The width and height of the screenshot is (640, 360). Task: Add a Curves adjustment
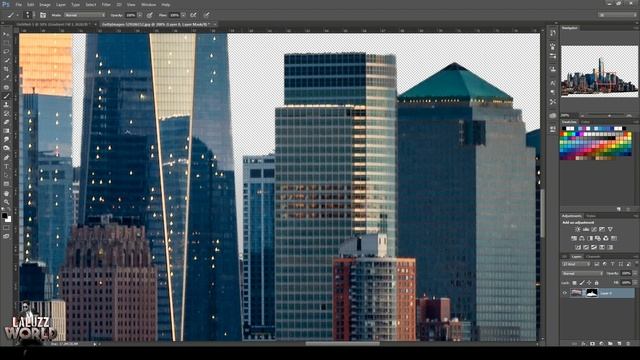pos(594,229)
